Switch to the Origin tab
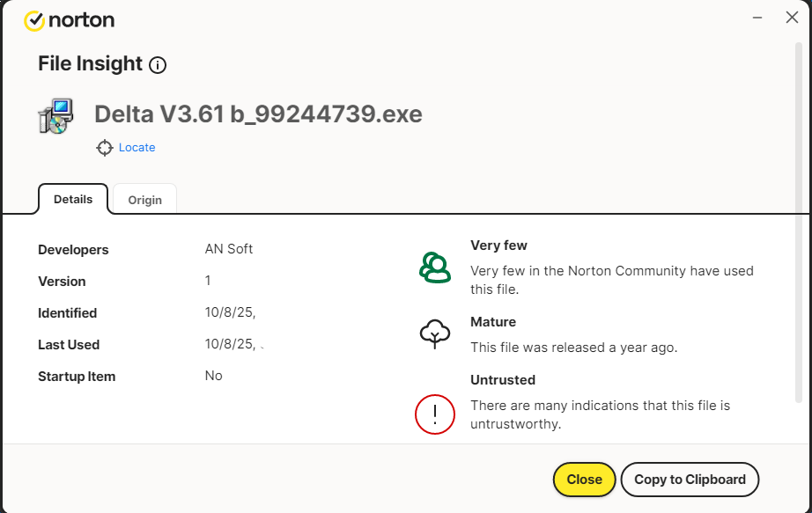The height and width of the screenshot is (513, 812). (145, 200)
